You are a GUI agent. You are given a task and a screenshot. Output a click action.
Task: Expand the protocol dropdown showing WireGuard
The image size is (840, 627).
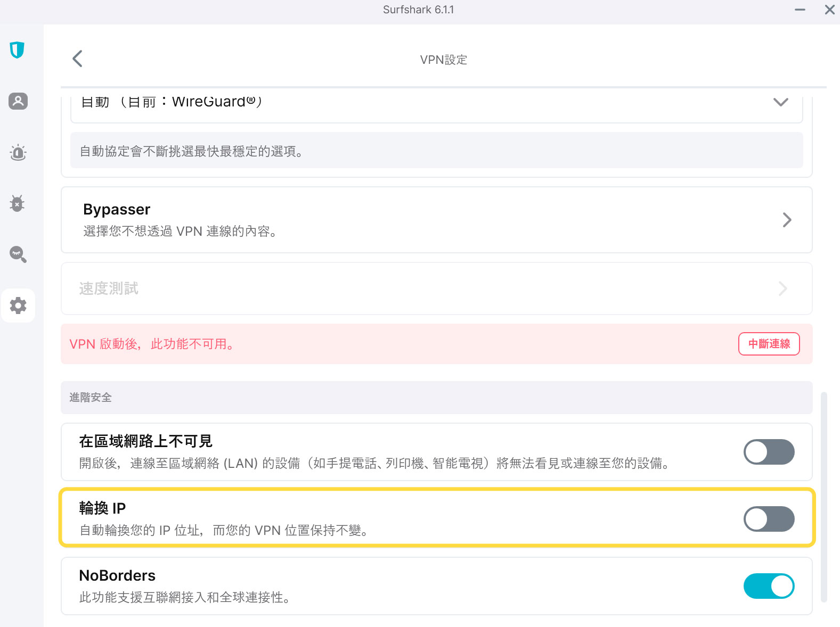780,102
